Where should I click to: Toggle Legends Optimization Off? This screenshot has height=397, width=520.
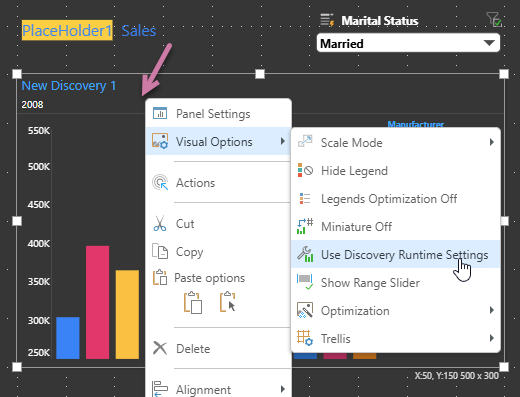(x=396, y=199)
